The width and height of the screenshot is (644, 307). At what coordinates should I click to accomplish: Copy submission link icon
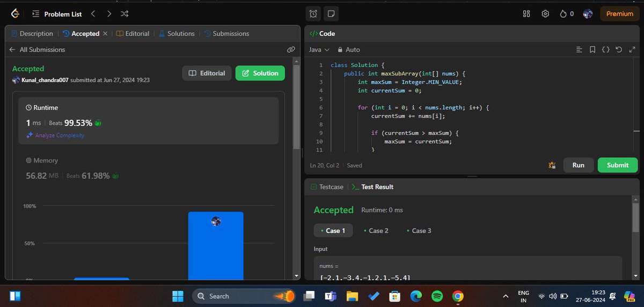[291, 49]
